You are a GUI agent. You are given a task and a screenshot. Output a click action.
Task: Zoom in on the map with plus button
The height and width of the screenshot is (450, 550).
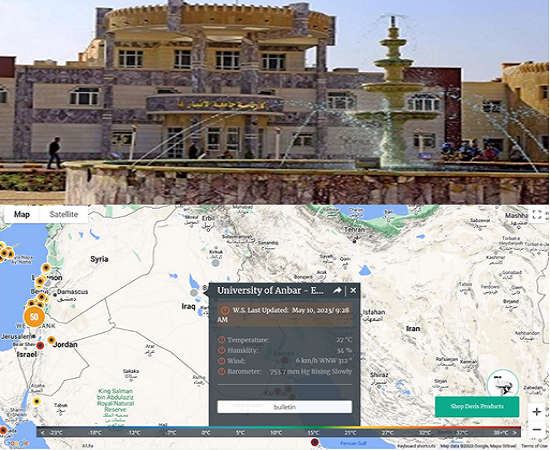[x=537, y=411]
